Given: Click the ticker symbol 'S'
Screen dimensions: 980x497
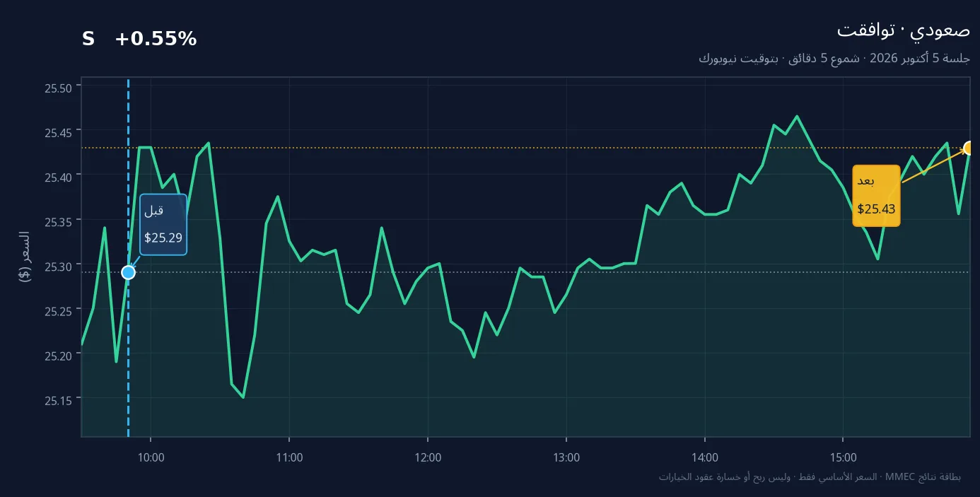Looking at the screenshot, I should click(88, 40).
